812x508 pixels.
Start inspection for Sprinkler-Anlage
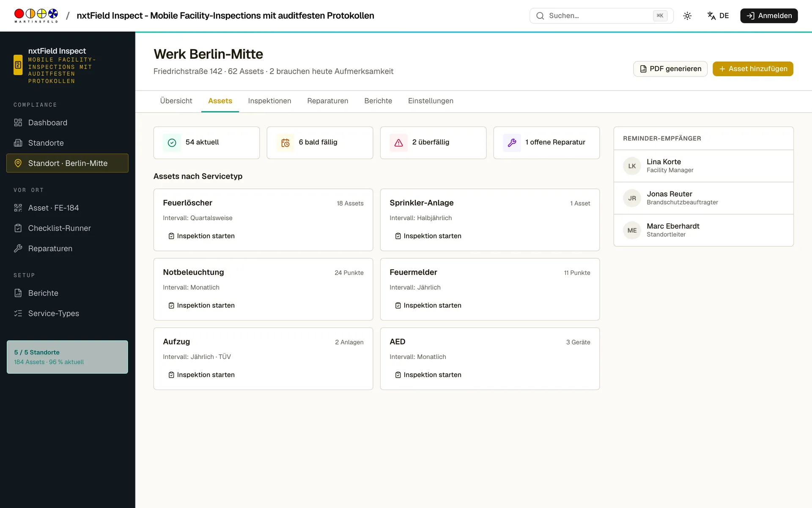(x=428, y=236)
